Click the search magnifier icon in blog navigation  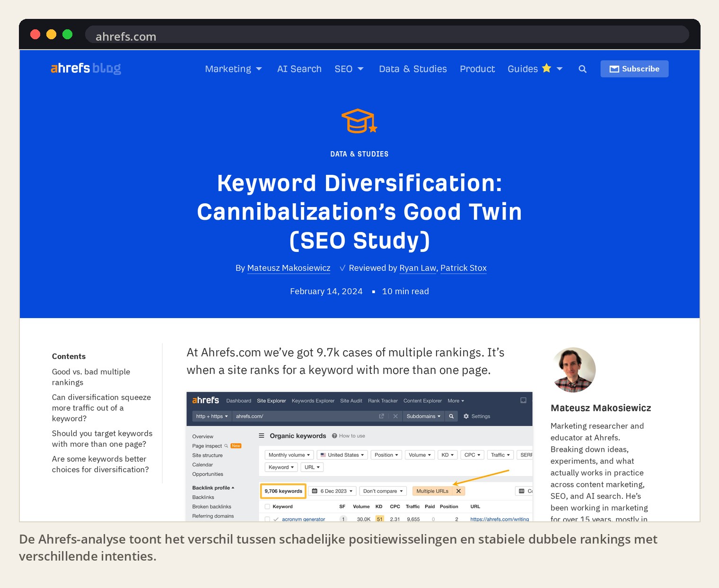pyautogui.click(x=582, y=69)
